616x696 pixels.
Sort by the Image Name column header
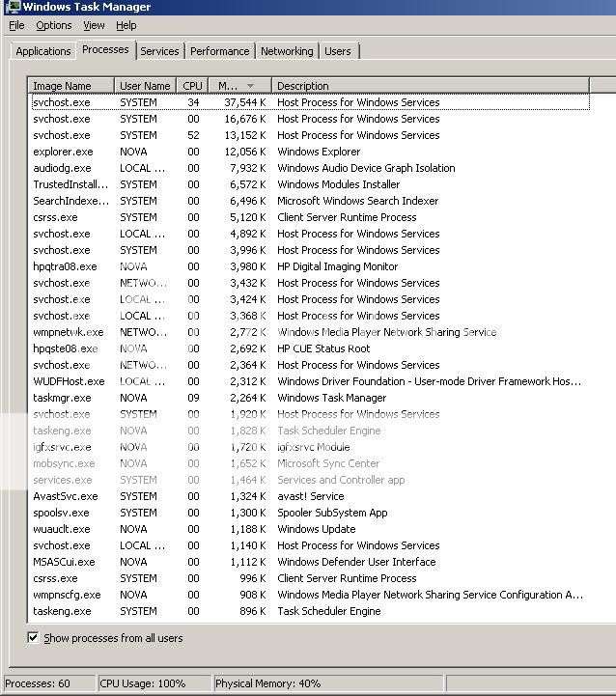coord(71,86)
